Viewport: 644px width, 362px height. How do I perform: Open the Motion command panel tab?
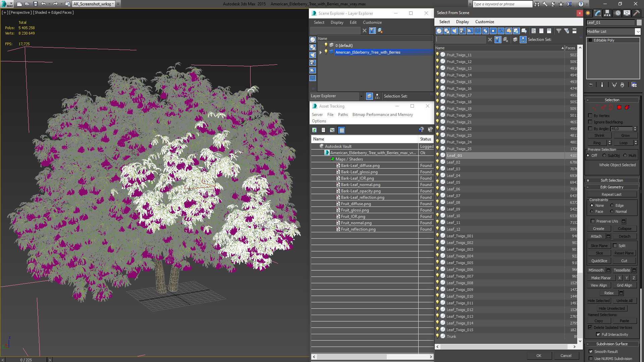618,13
